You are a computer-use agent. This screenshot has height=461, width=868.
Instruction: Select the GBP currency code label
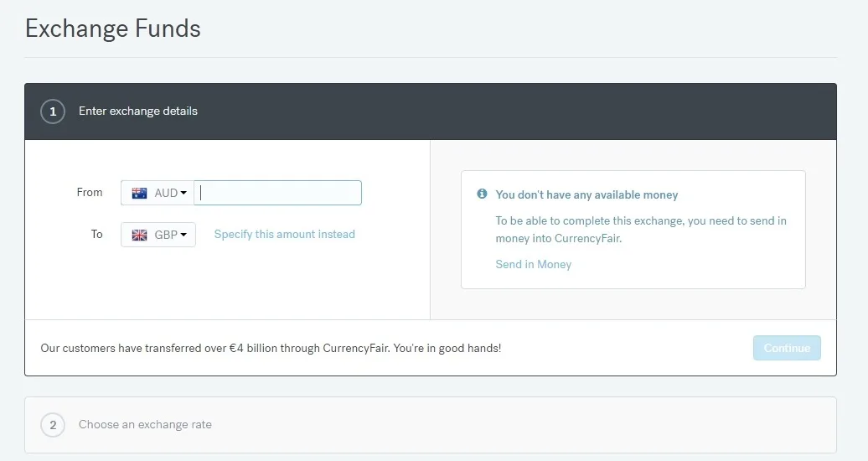(166, 236)
